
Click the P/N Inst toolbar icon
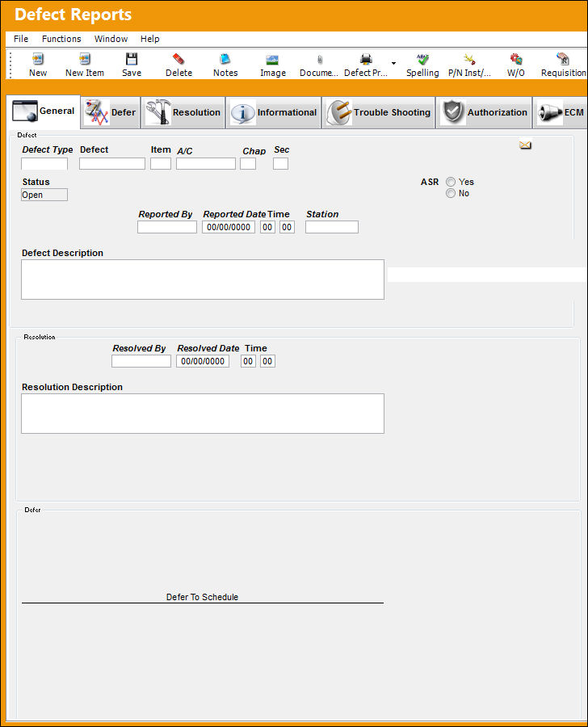[x=469, y=59]
